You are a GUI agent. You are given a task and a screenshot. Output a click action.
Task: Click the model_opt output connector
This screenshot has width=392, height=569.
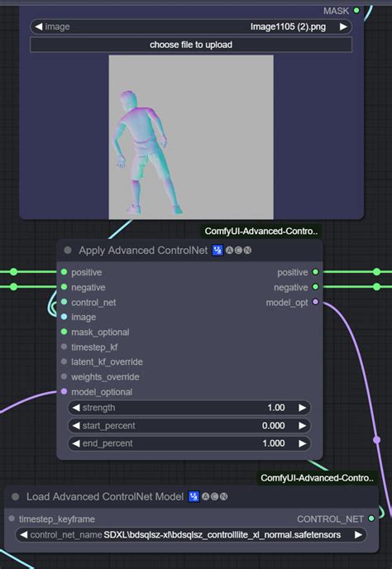[315, 302]
